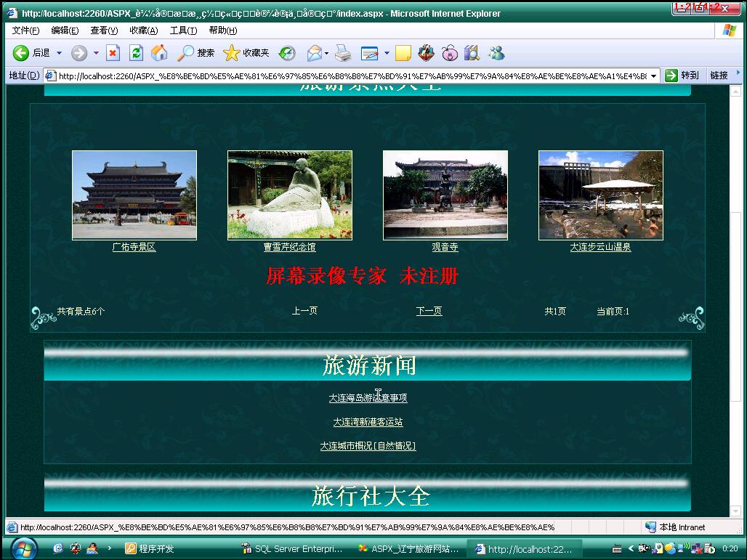Open the Mail envelope toolbar icon
The image size is (747, 560).
tap(315, 53)
